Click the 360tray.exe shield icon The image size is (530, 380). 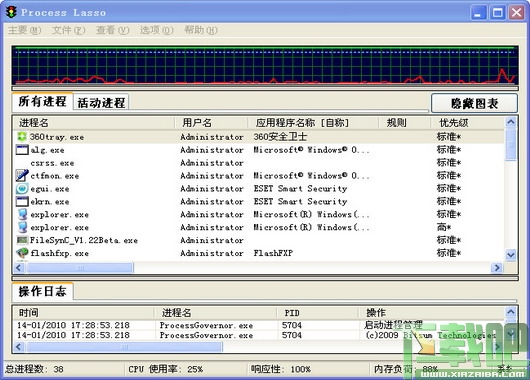click(22, 137)
